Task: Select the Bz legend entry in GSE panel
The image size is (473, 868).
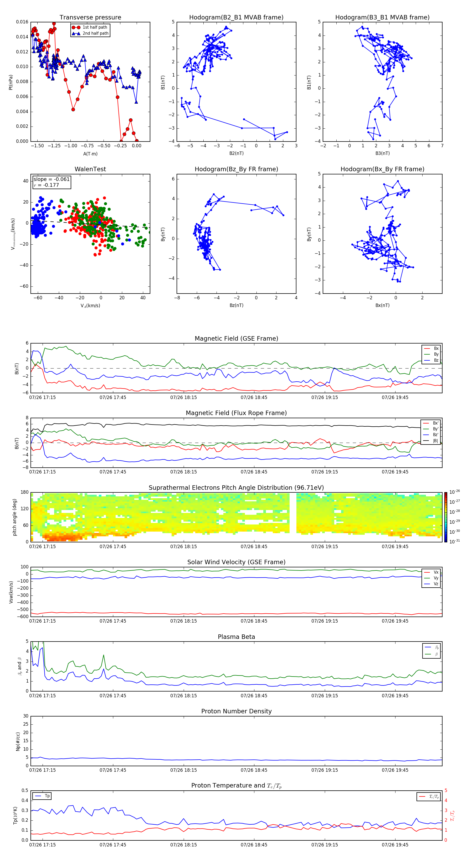Action: coord(431,360)
